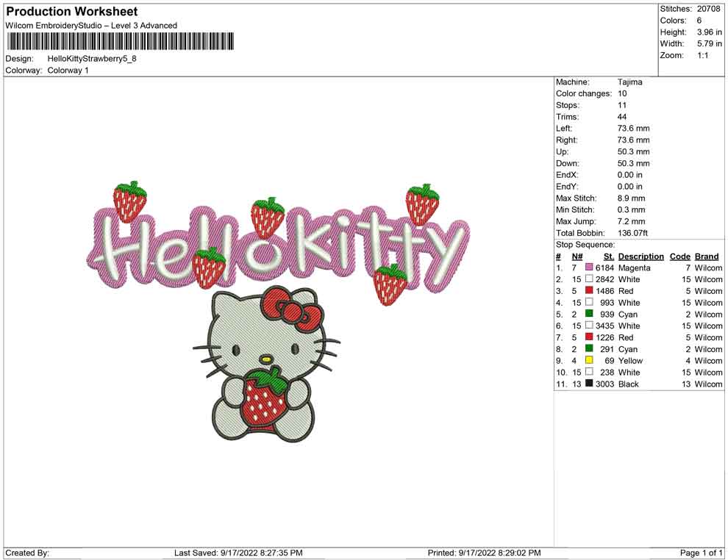Click the Zoom value '1:1'
The width and height of the screenshot is (728, 560).
click(702, 55)
